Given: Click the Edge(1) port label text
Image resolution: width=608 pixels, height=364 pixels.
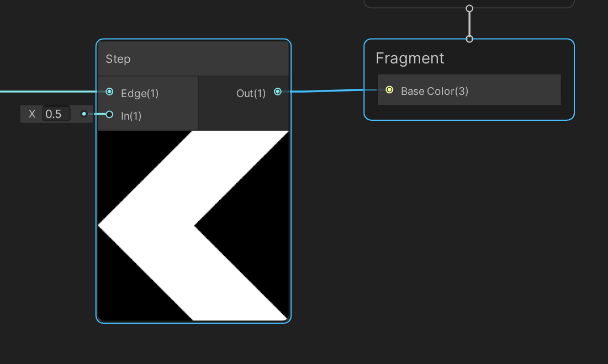Looking at the screenshot, I should click(x=139, y=93).
